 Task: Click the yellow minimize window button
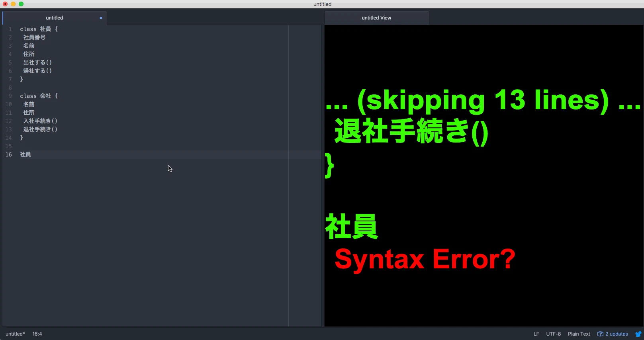[x=13, y=4]
